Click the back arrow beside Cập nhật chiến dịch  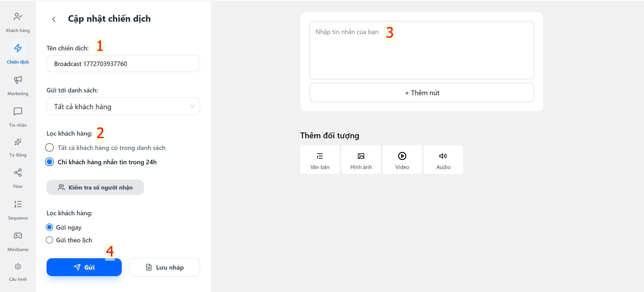tap(54, 19)
